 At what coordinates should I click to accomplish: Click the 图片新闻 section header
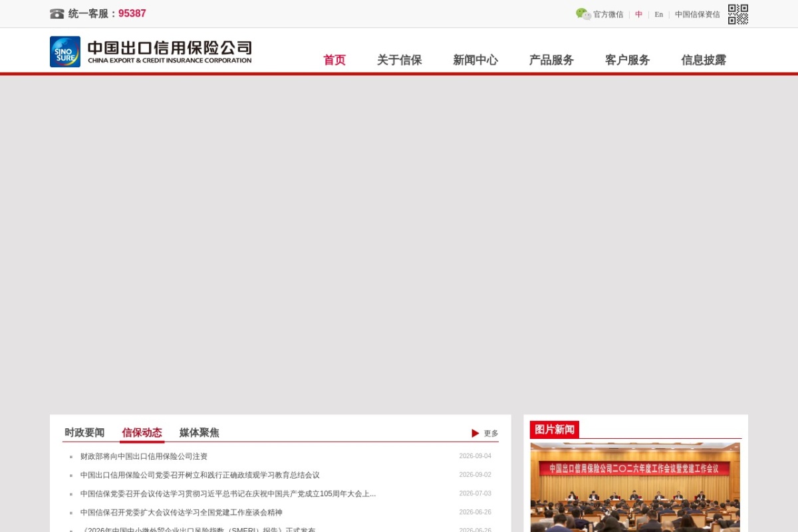(x=555, y=430)
